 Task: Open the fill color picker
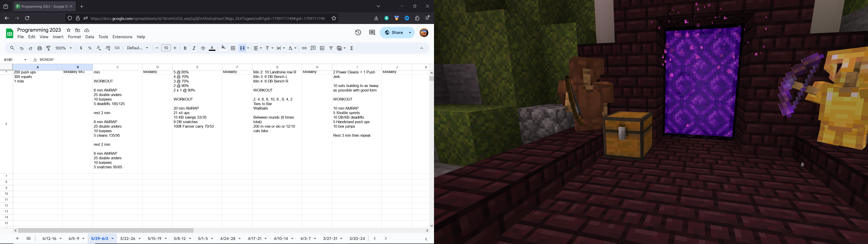(223, 48)
